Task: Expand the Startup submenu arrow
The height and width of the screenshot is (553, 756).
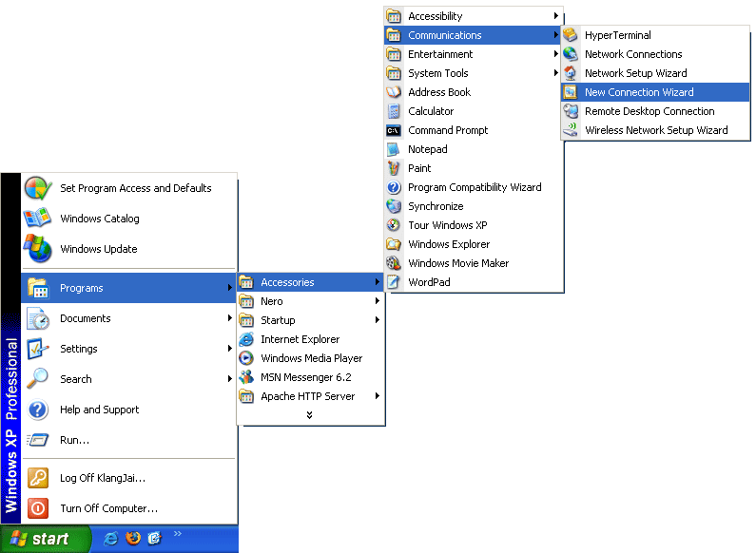Action: tap(377, 320)
